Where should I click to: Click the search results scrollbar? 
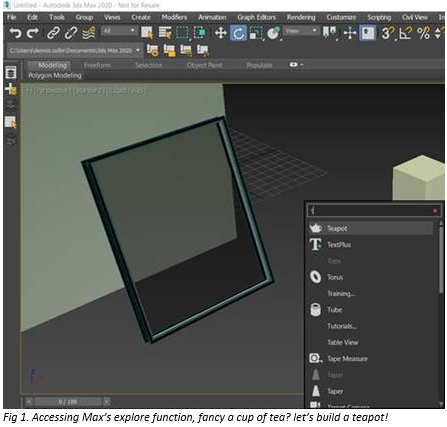pos(441,260)
